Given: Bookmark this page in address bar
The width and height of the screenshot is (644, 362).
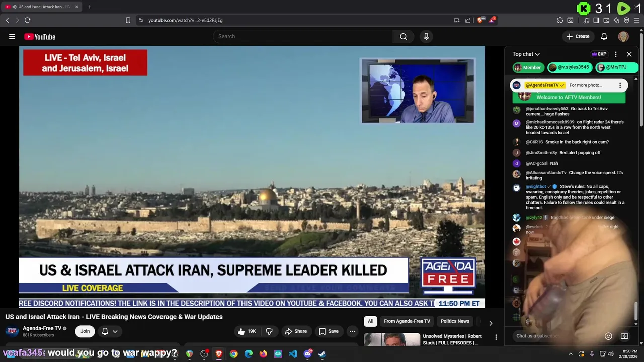Looking at the screenshot, I should coord(128,20).
